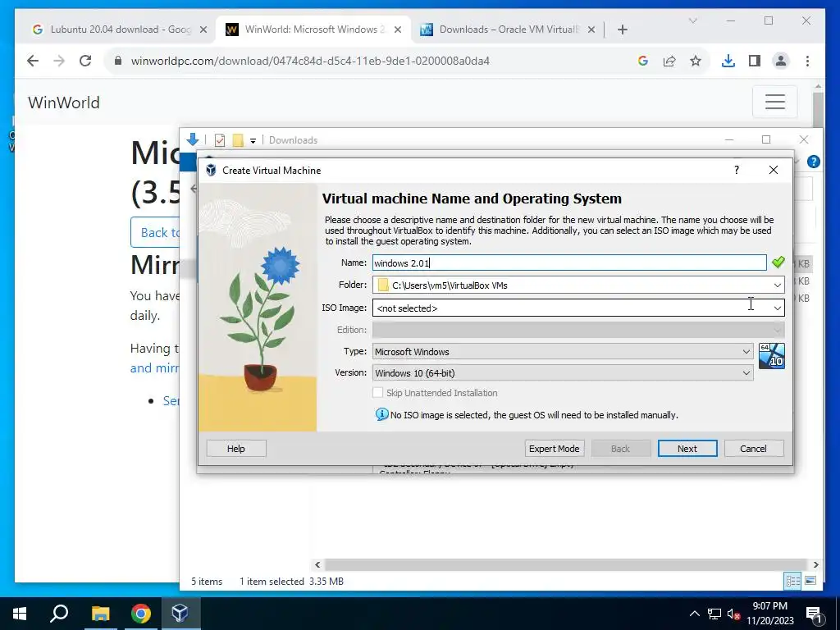The height and width of the screenshot is (630, 840).
Task: Click the left arrow of Downloads horizontal scrollbar
Action: tap(317, 564)
